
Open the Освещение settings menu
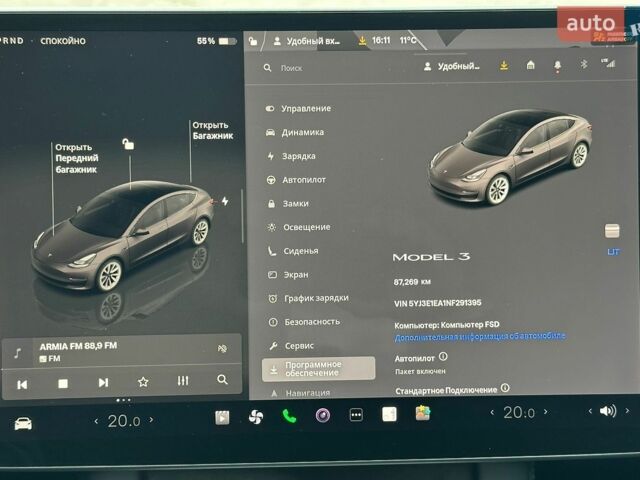coord(299,227)
